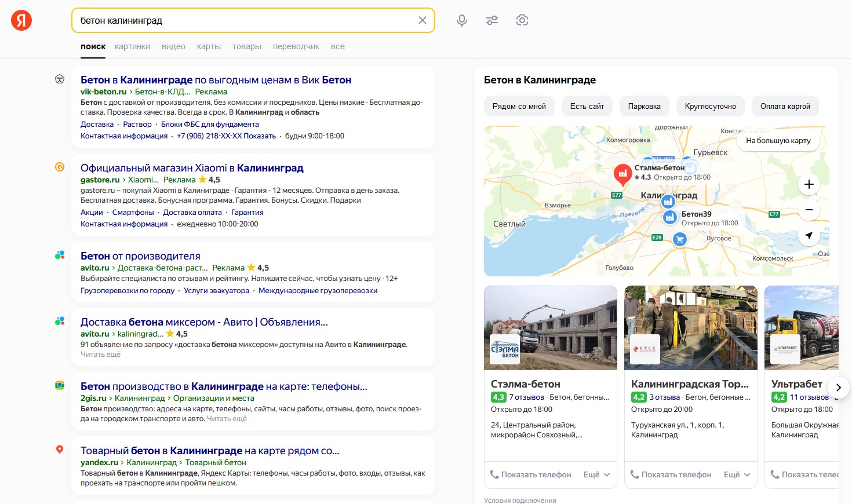Expand Ещё menu on Стэлма-бетон card
Screen dimensions: 852x504
[597, 474]
